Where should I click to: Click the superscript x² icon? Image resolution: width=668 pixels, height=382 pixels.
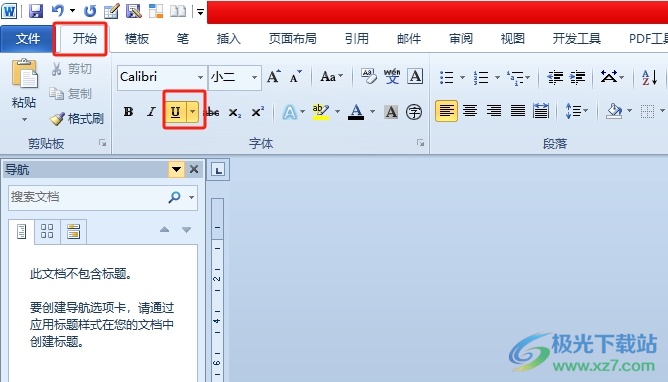(257, 112)
